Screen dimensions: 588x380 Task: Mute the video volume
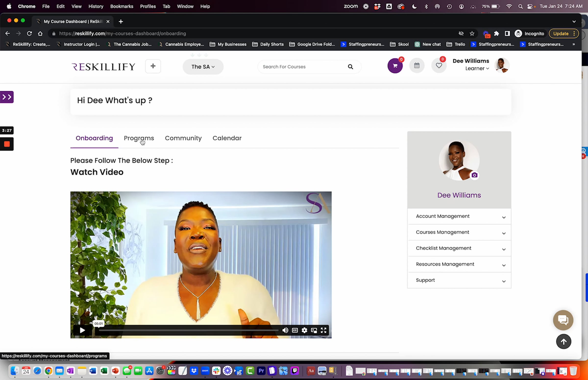click(285, 330)
